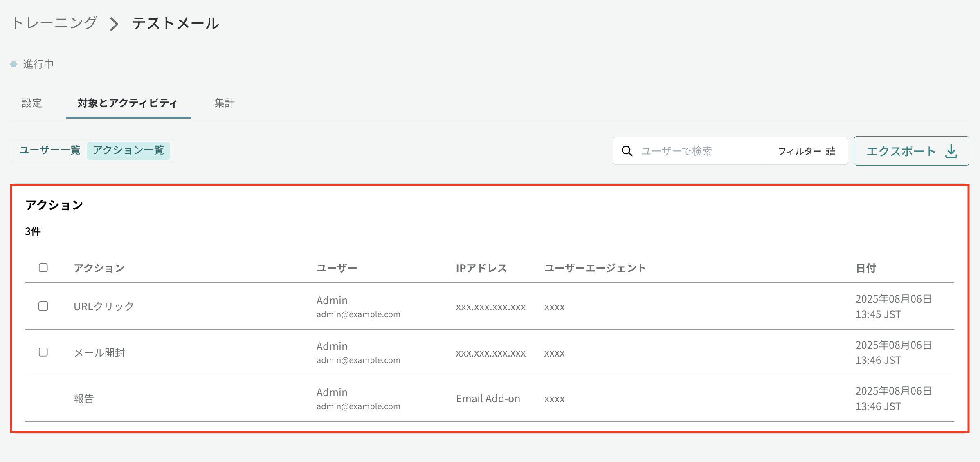Click admin@example.com in メール開封 row
Viewport: 980px width, 462px height.
[358, 360]
